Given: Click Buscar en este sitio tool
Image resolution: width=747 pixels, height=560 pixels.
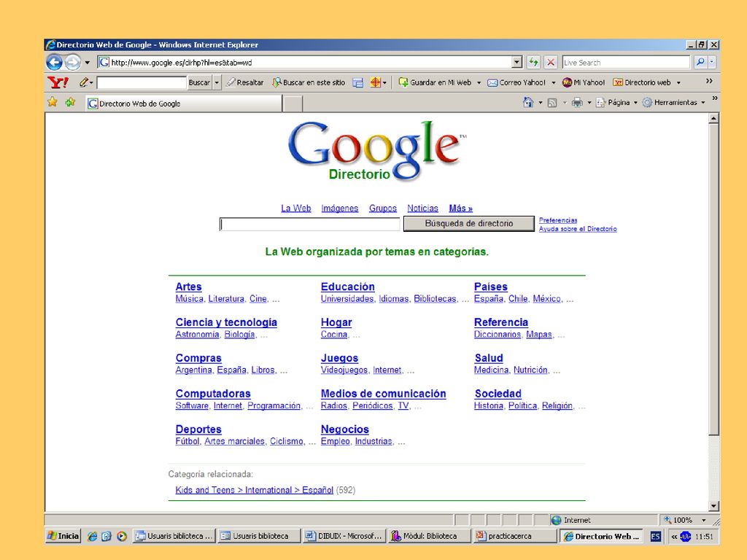Looking at the screenshot, I should pos(309,82).
